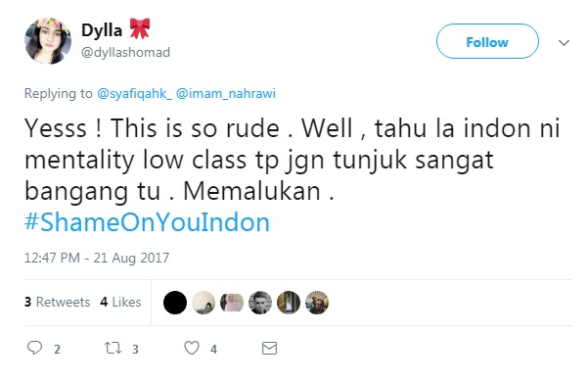Open the tweet options chevron menu
588x381 pixels.
tap(564, 43)
